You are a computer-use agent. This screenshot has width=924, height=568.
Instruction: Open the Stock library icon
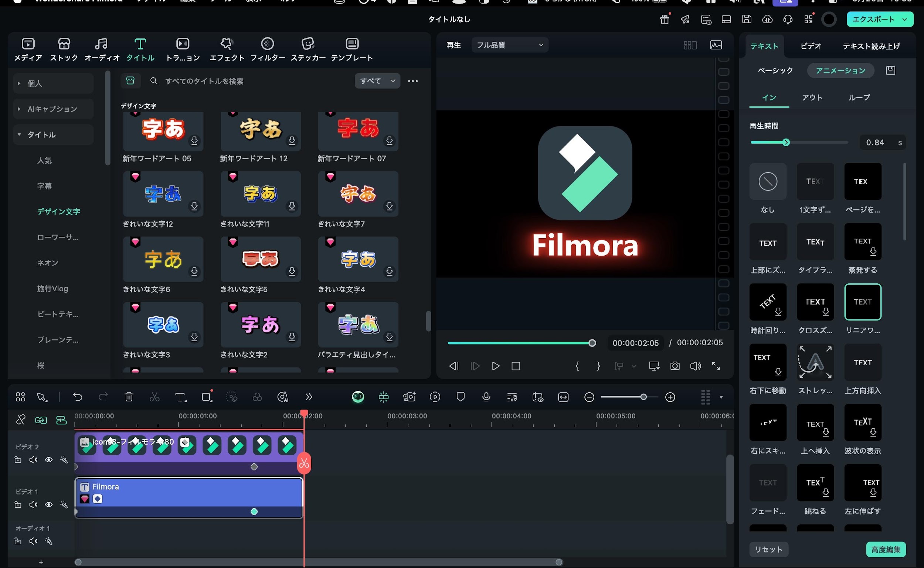point(64,44)
